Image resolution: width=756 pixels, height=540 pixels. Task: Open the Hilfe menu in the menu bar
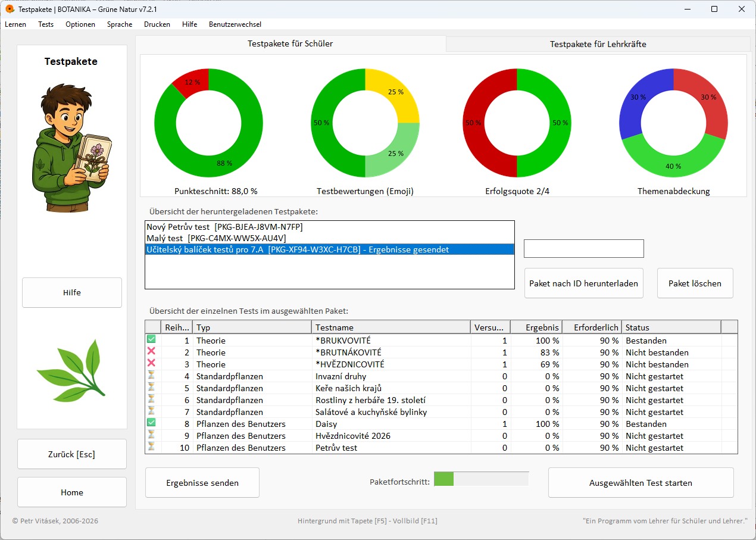(x=190, y=24)
